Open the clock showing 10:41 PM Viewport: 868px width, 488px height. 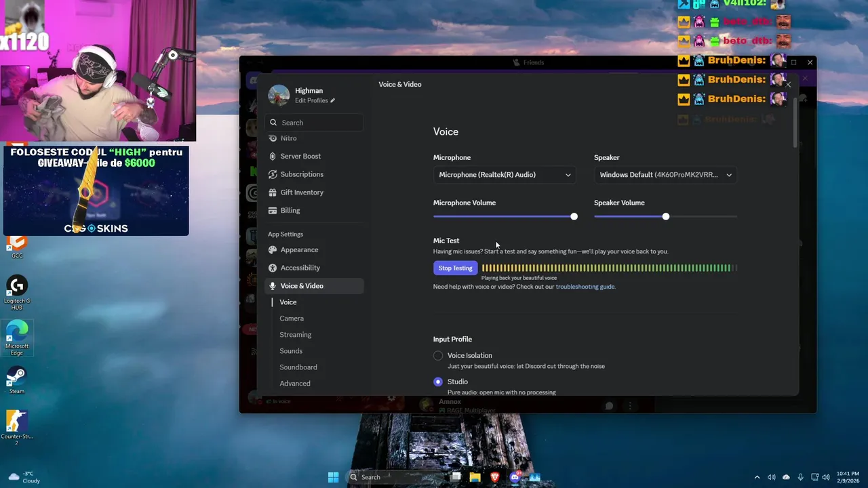tap(848, 477)
